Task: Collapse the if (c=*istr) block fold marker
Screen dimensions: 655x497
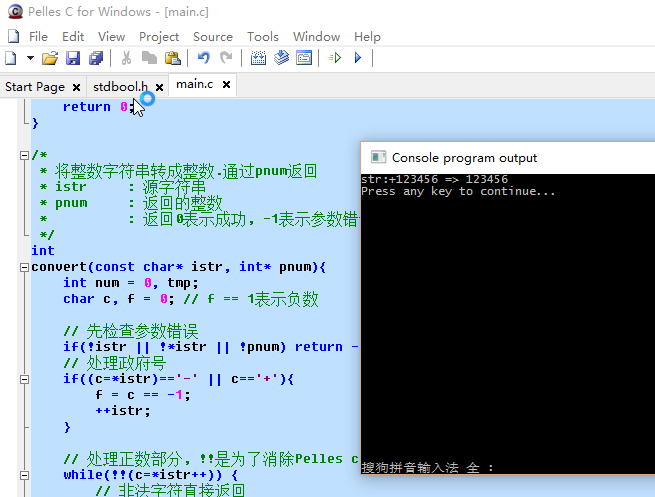Action: coord(25,379)
